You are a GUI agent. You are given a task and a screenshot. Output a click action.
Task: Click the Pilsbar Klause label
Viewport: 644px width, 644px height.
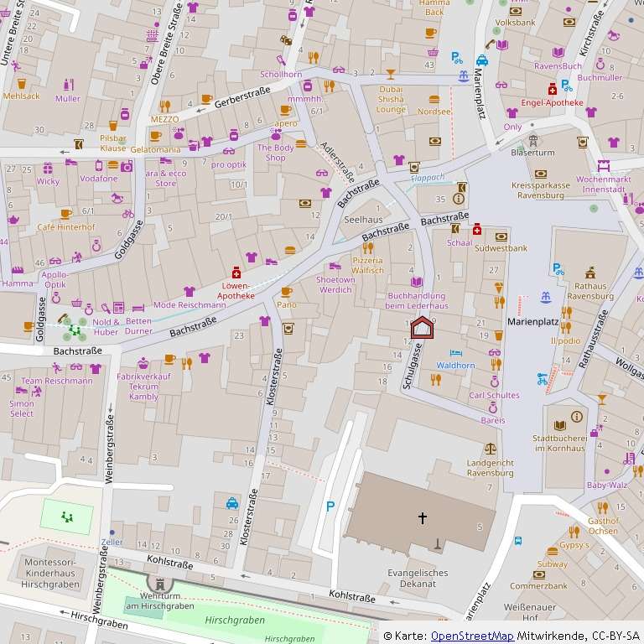(x=113, y=143)
